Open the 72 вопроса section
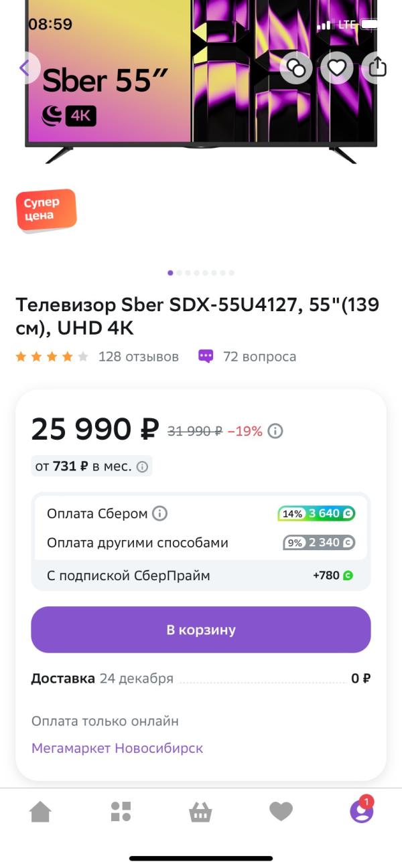Viewport: 402px width, 868px height. tap(259, 357)
